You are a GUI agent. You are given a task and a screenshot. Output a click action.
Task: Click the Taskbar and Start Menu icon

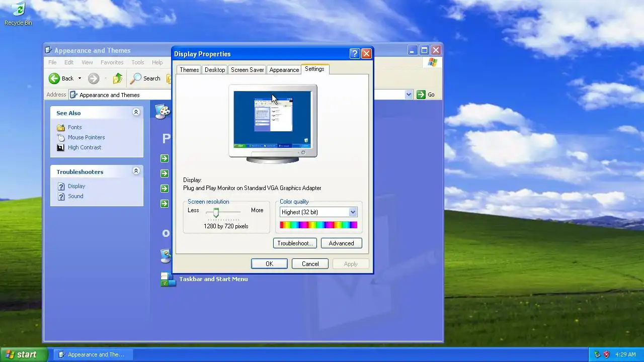point(168,280)
